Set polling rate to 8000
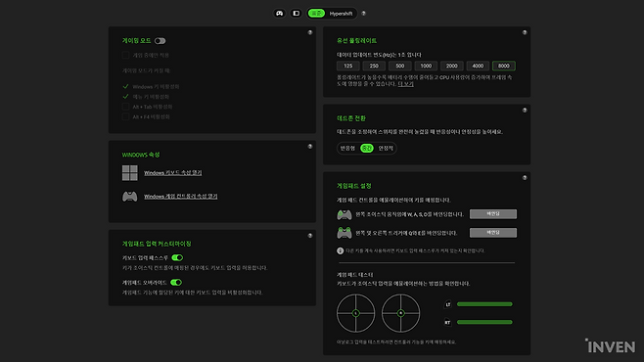644x362 pixels. pos(504,66)
